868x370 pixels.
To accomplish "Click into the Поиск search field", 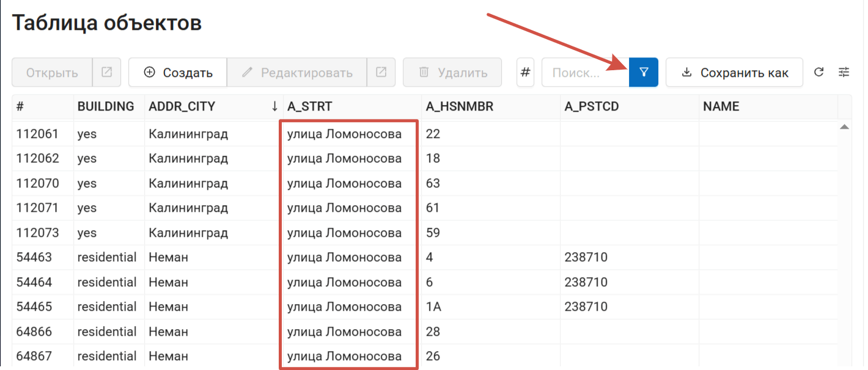I will point(584,73).
